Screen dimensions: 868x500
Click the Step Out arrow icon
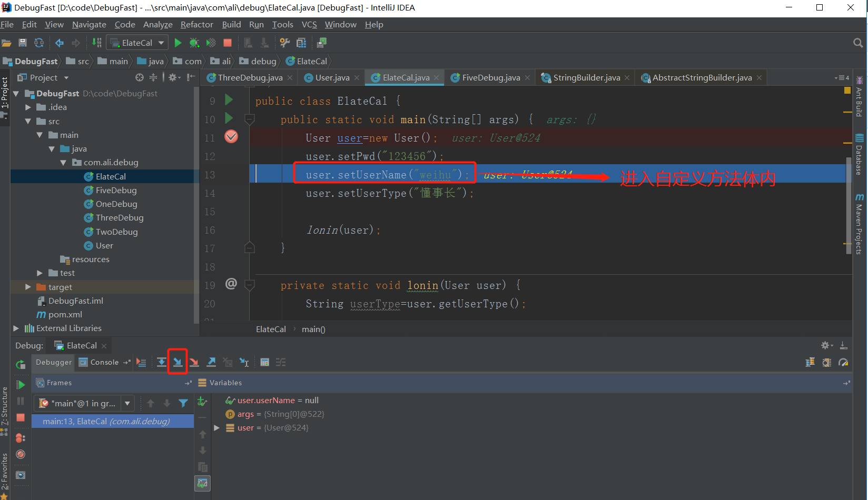211,362
